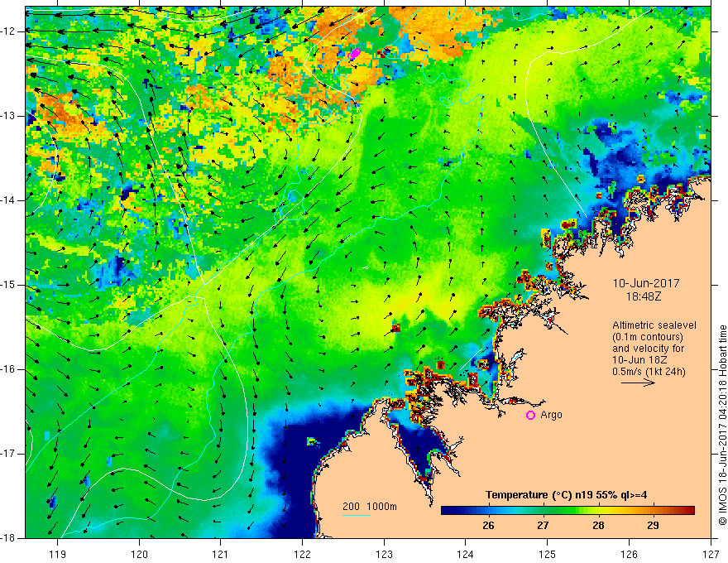Screen dimensions: 728x563
Task: Click the color bar tick label "27"
Action: (543, 526)
